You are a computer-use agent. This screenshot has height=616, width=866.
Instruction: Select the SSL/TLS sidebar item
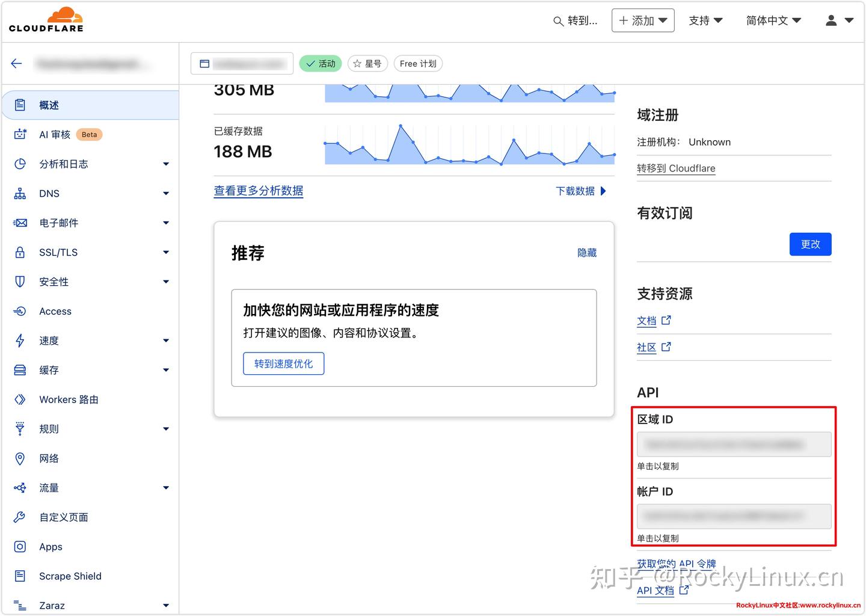(x=58, y=252)
